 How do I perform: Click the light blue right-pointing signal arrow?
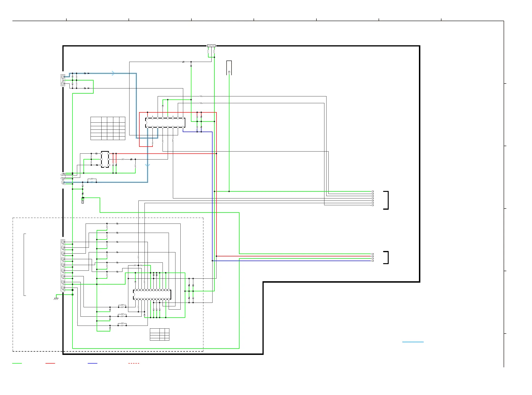tap(113, 73)
